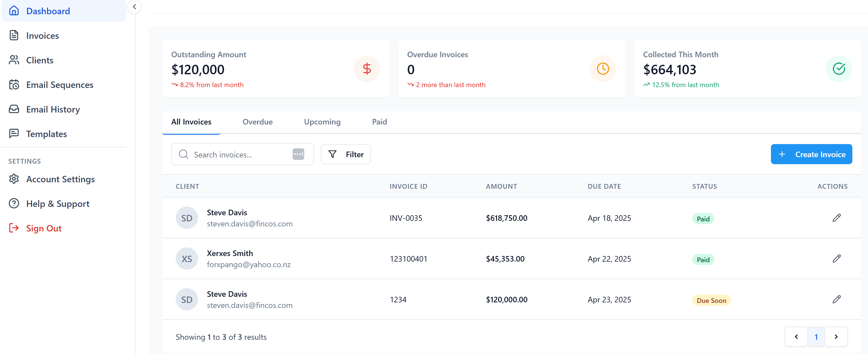
Task: Open Email Sequences in the sidebar
Action: coord(60,85)
